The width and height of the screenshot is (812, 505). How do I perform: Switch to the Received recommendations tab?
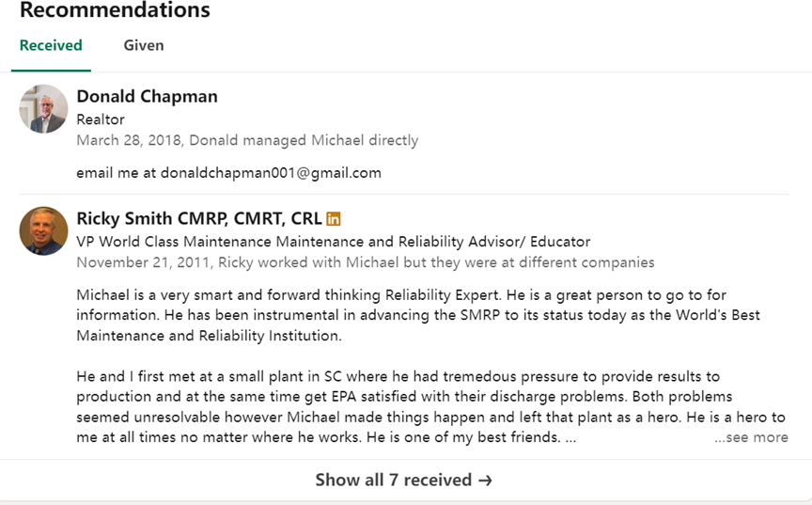[51, 45]
